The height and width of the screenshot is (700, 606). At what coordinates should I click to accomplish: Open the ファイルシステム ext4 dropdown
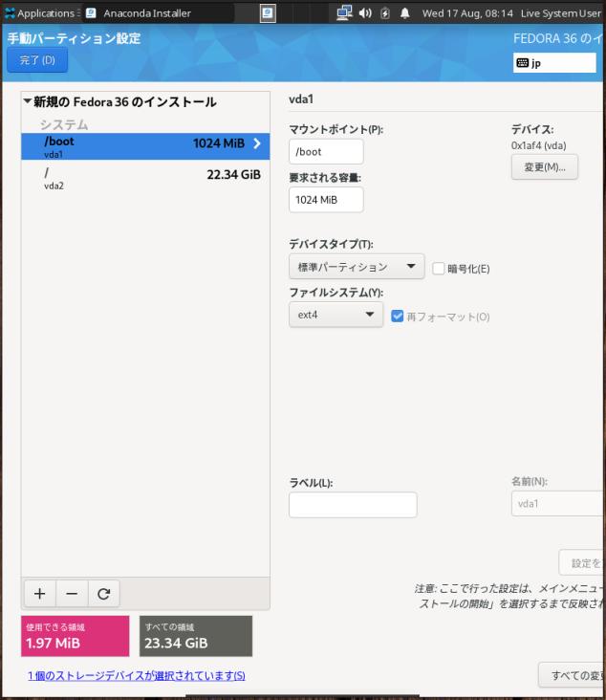tap(336, 315)
